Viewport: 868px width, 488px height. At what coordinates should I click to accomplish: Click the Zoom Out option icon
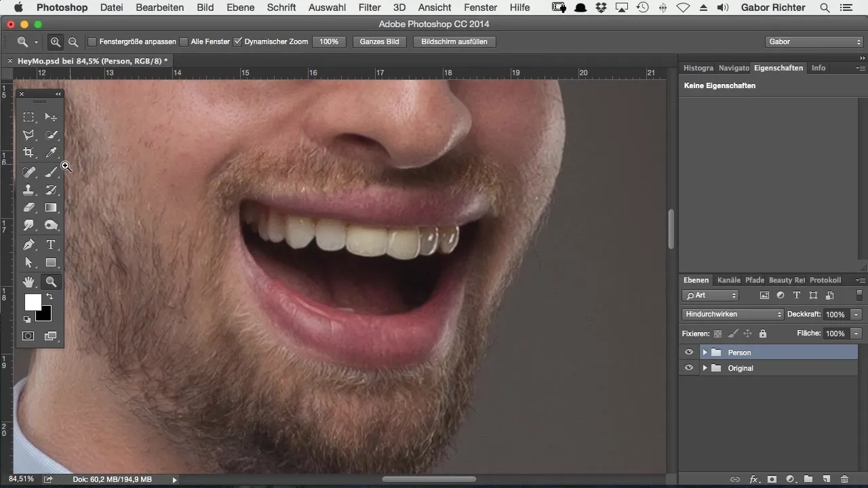tap(73, 41)
